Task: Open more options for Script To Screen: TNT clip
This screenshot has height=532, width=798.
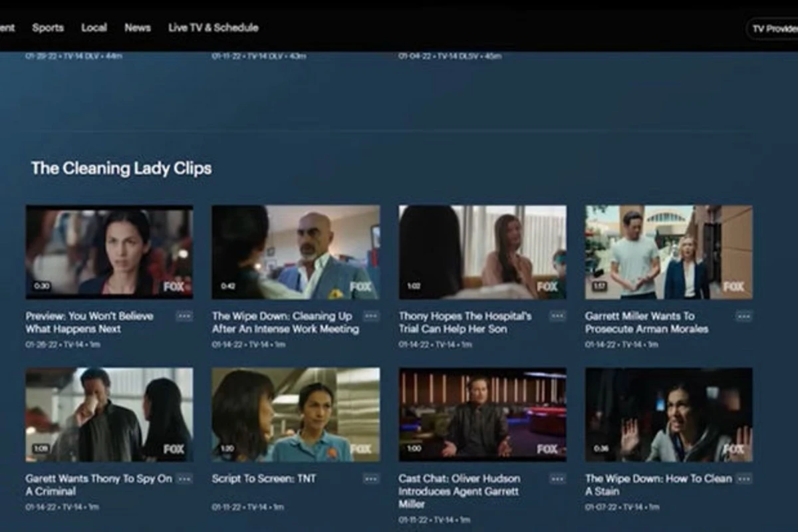Action: coord(371,479)
